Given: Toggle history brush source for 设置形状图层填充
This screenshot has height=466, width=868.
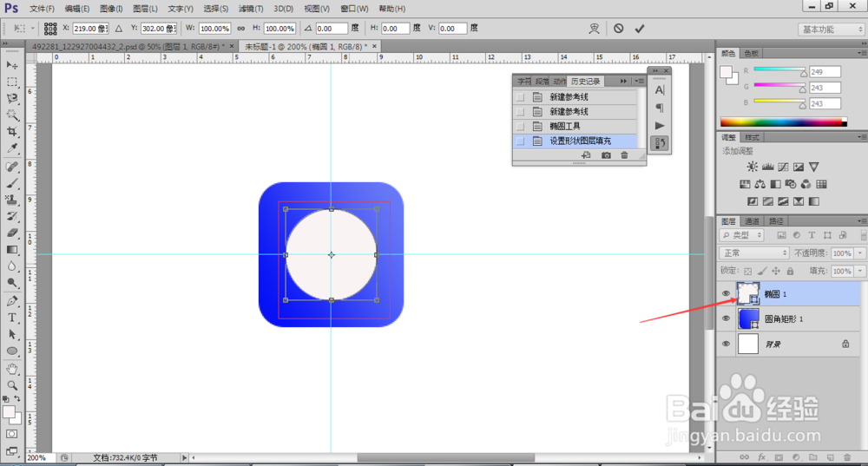Looking at the screenshot, I should 520,141.
